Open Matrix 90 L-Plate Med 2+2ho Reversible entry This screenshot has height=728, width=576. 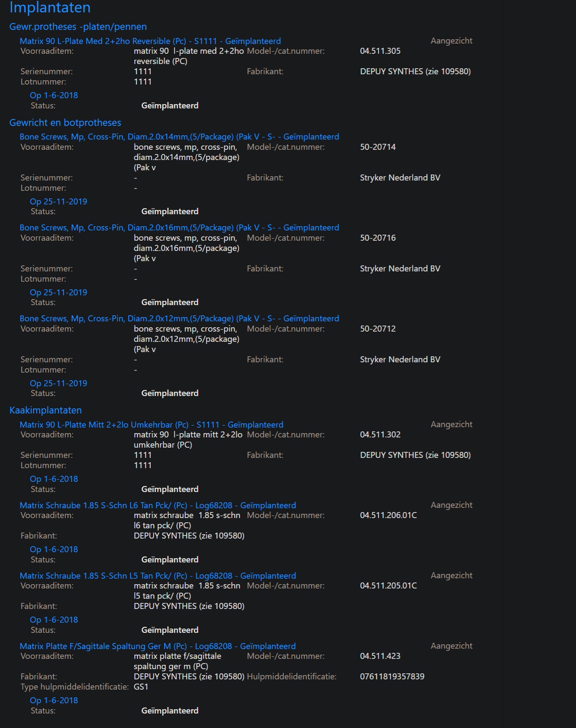[x=150, y=41]
